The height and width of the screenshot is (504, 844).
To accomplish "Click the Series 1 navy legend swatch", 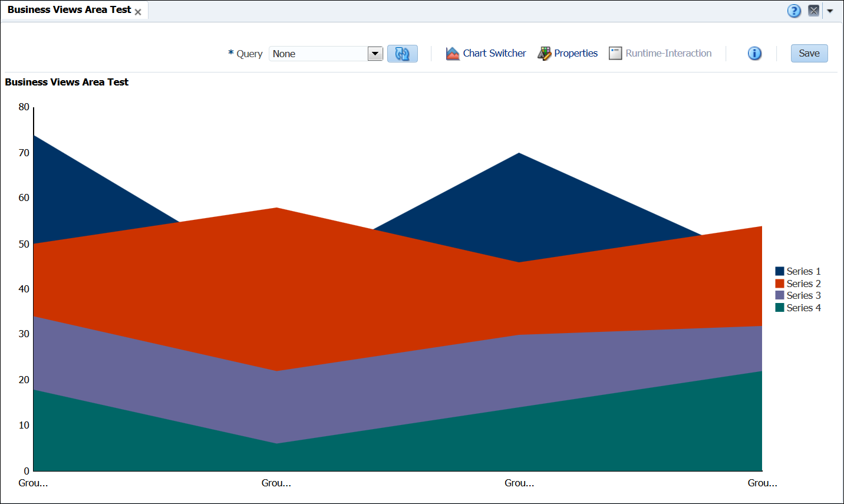I will [x=779, y=271].
